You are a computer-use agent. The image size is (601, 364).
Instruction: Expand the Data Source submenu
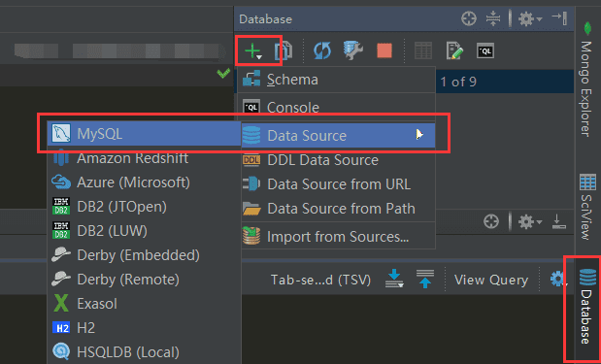(338, 136)
